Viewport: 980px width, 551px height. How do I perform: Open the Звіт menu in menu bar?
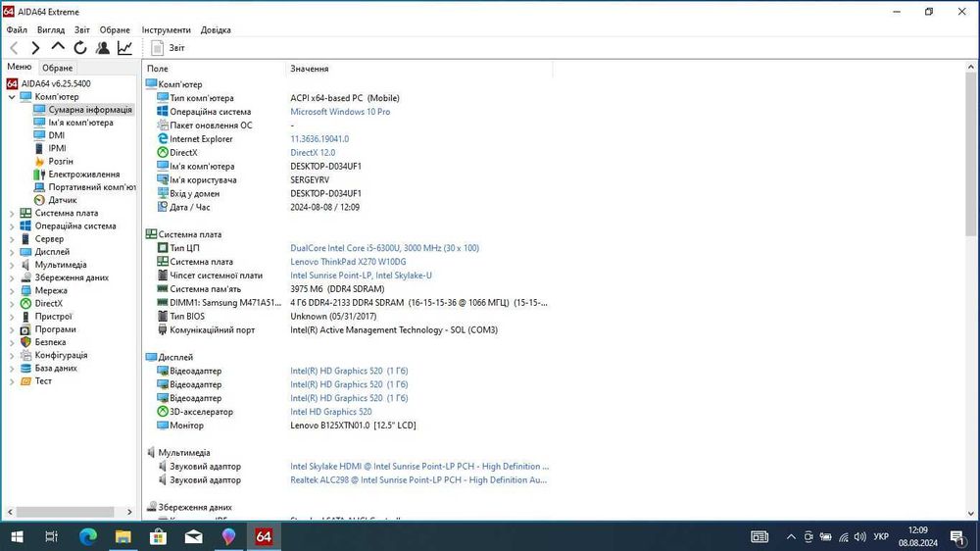(82, 29)
